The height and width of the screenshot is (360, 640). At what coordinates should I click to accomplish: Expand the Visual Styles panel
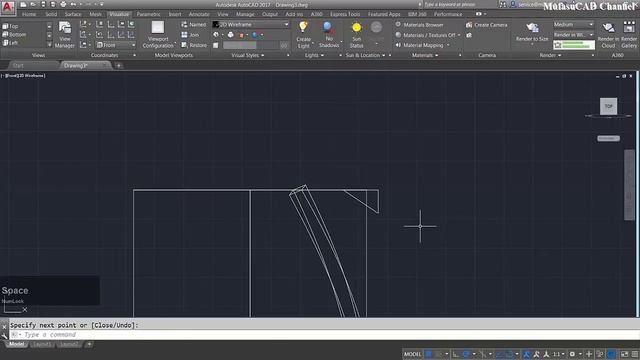[x=248, y=55]
